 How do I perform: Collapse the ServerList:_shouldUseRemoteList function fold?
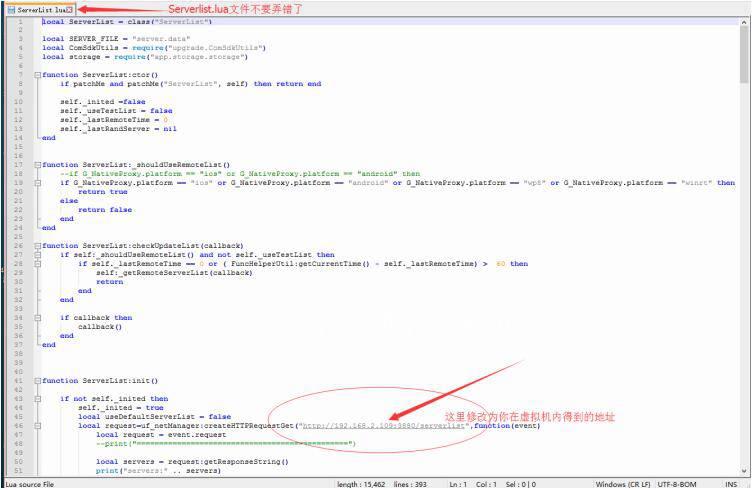tap(37, 165)
